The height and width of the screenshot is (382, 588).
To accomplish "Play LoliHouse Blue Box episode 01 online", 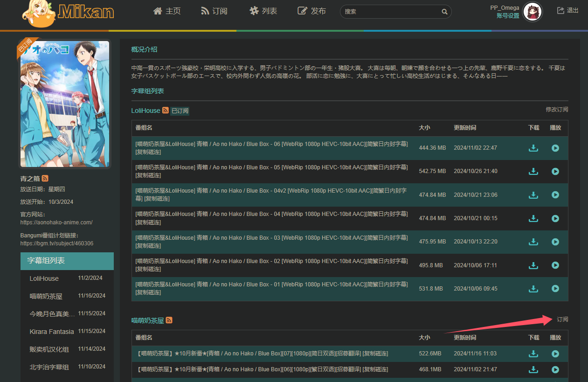I will tap(555, 289).
